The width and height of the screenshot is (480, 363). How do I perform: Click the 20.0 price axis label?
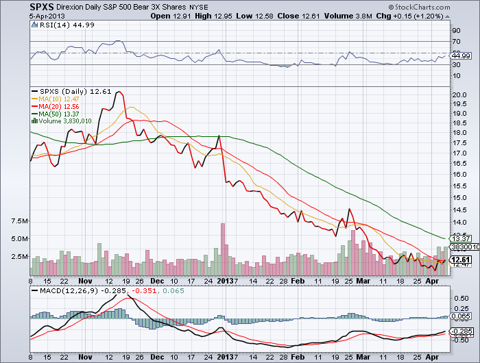459,95
